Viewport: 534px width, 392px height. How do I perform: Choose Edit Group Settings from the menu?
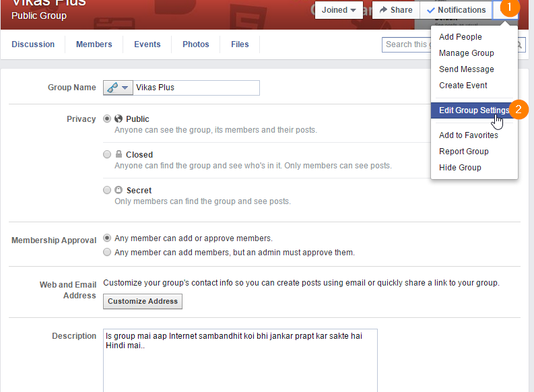coord(474,110)
